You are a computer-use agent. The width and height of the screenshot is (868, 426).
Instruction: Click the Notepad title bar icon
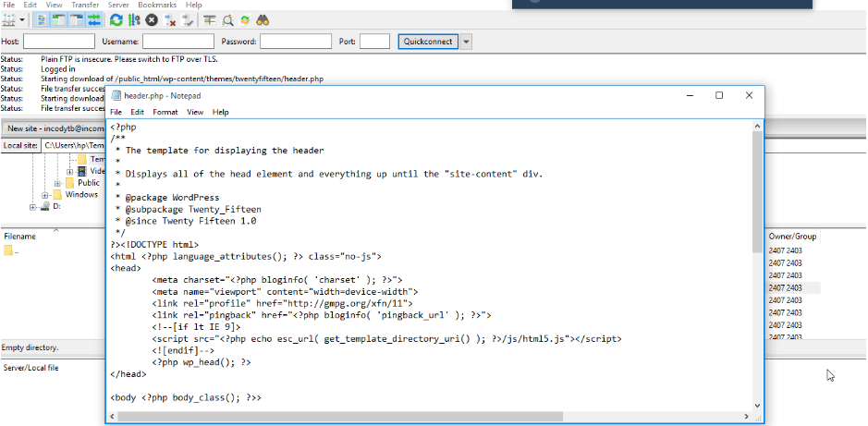click(116, 95)
